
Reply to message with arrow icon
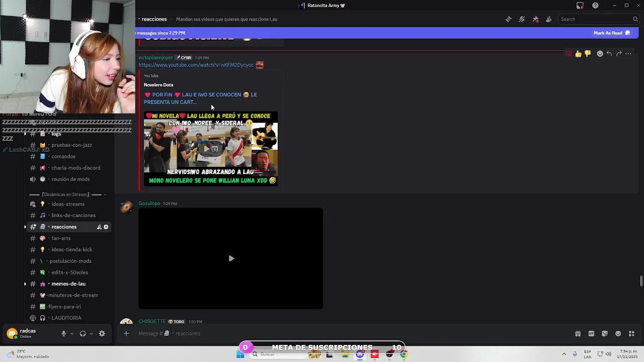609,54
